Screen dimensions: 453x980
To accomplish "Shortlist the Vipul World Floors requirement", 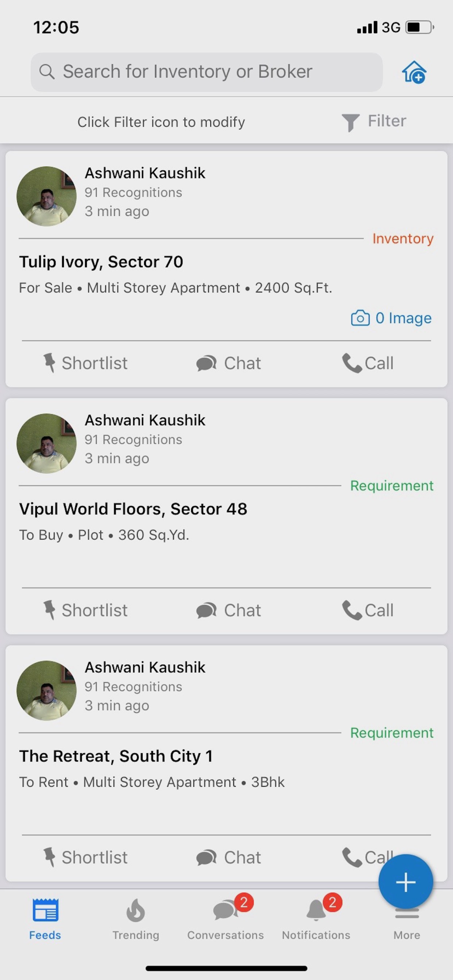I will 85,610.
